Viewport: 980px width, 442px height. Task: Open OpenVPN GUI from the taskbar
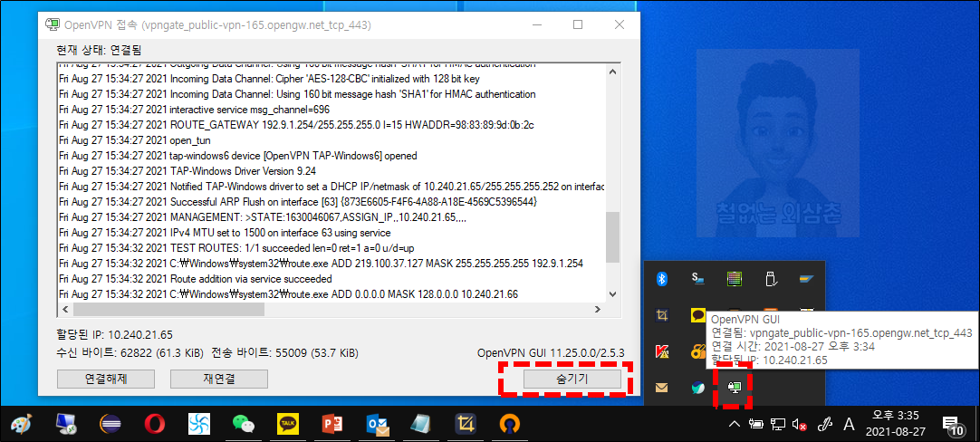pos(511,425)
